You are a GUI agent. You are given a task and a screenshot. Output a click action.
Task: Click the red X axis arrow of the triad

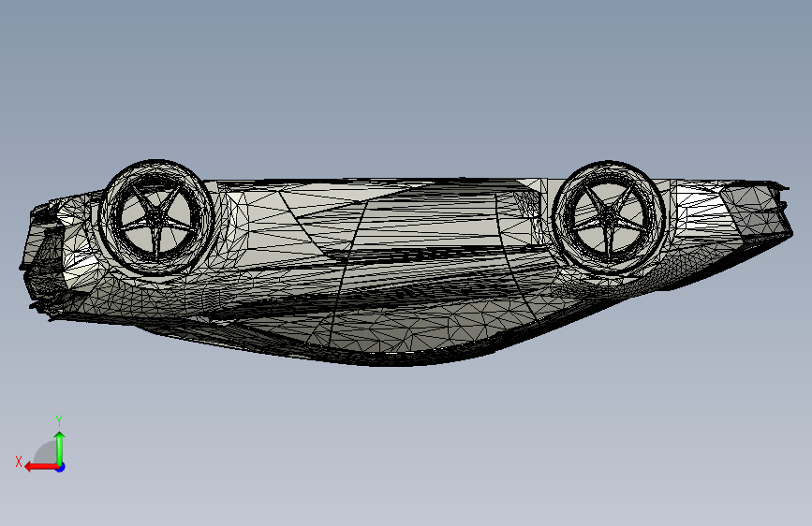point(41,467)
